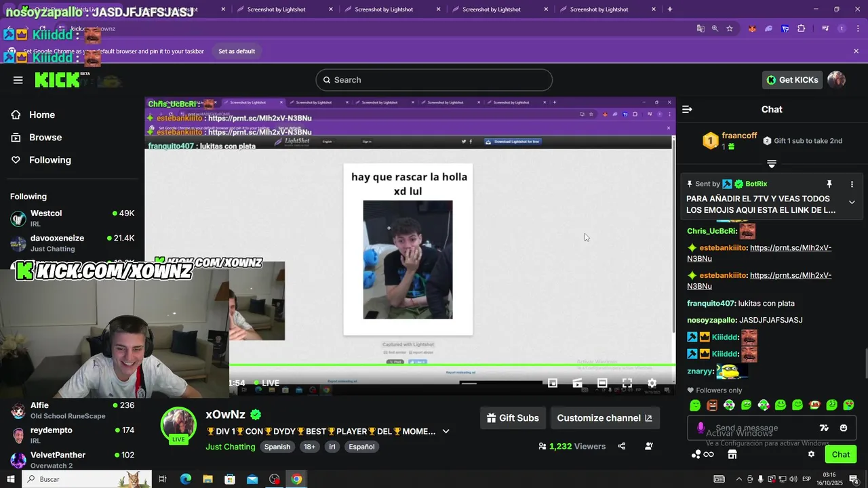Dismiss the default browser infobar
Image resolution: width=868 pixels, height=488 pixels.
point(856,52)
